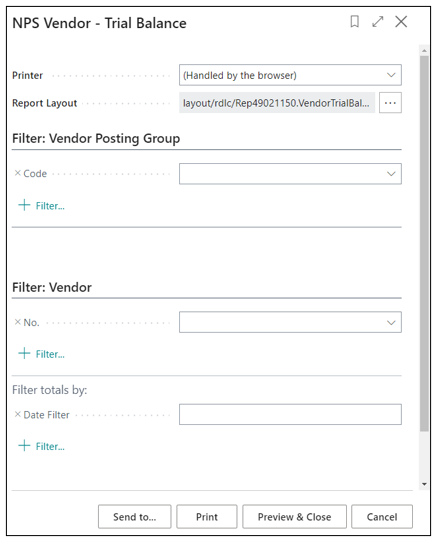This screenshot has height=547, width=441.
Task: Click the scrollbar down arrow
Action: tap(424, 484)
